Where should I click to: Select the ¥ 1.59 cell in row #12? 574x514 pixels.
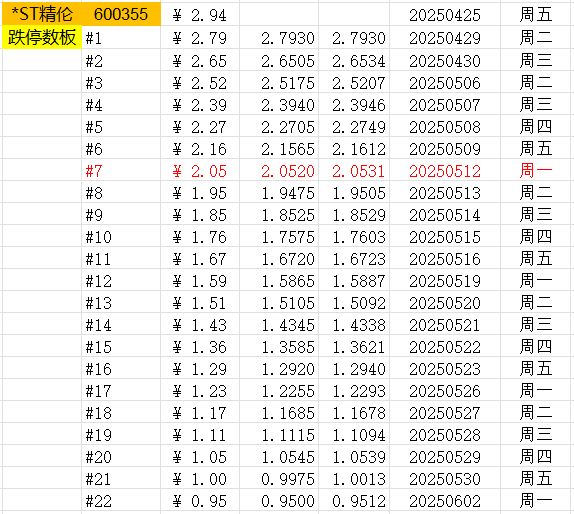(x=200, y=281)
